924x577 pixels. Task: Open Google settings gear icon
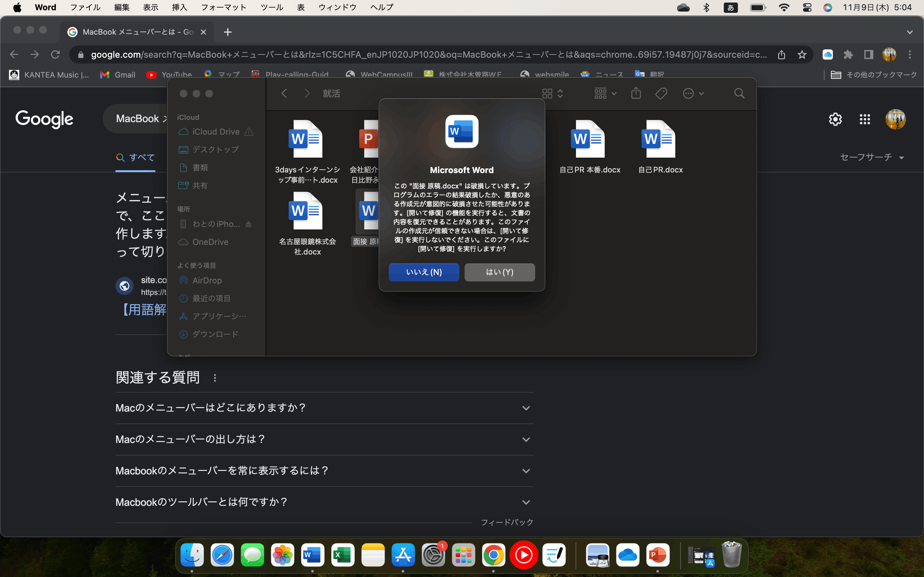835,120
